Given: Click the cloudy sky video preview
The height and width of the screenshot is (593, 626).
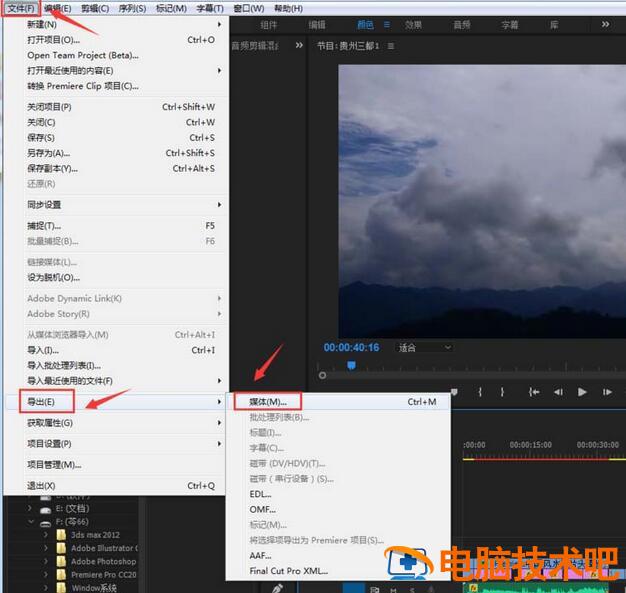Looking at the screenshot, I should point(482,202).
